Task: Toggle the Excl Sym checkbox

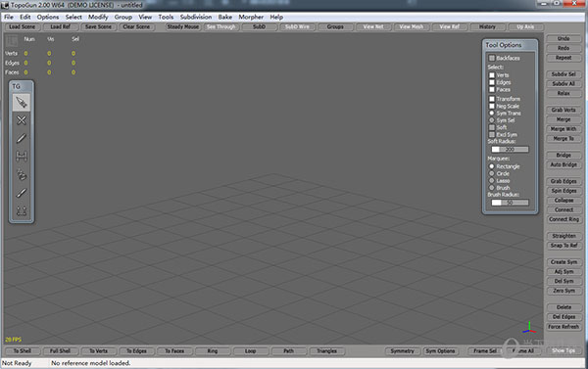Action: click(x=492, y=134)
